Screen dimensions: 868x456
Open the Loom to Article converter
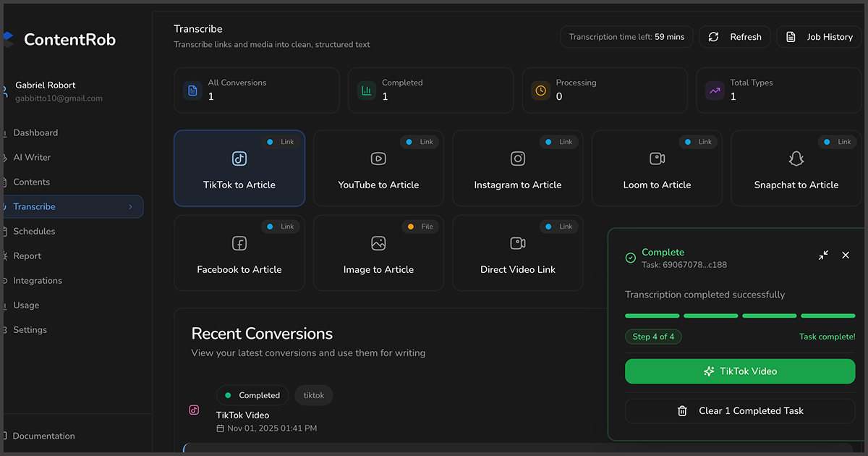coord(656,168)
